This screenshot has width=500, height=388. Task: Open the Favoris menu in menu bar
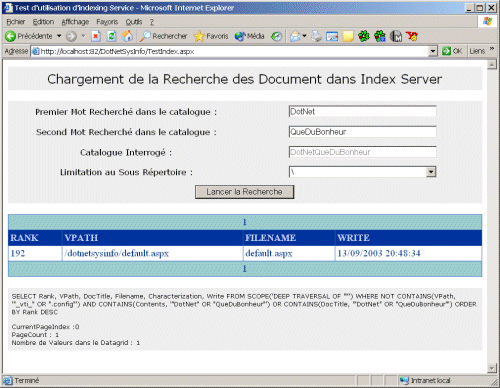(x=107, y=22)
